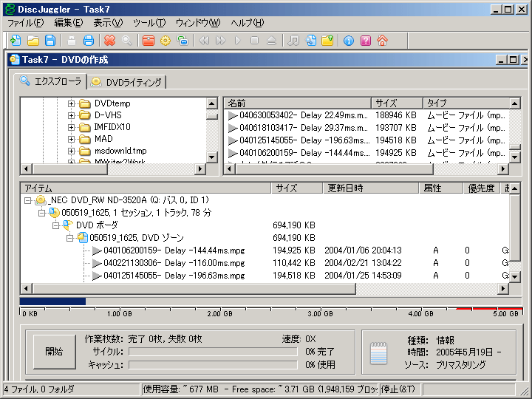Image resolution: width=532 pixels, height=399 pixels.
Task: Select the MAD folder in tree
Action: [x=103, y=139]
